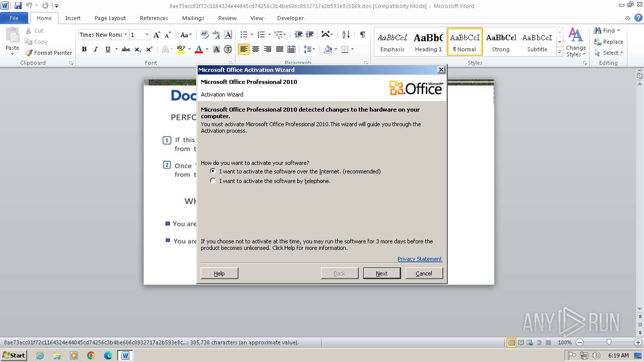
Task: Switch to Insert tab
Action: coord(73,18)
